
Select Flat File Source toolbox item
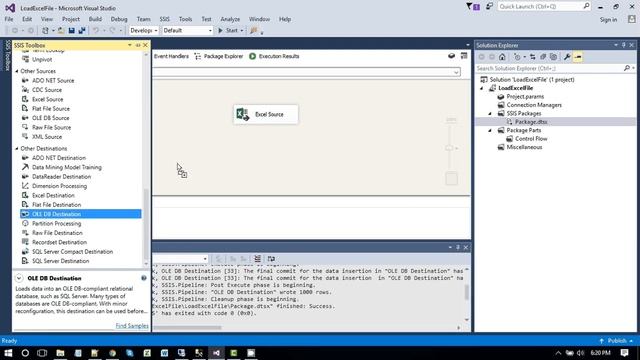(51, 109)
